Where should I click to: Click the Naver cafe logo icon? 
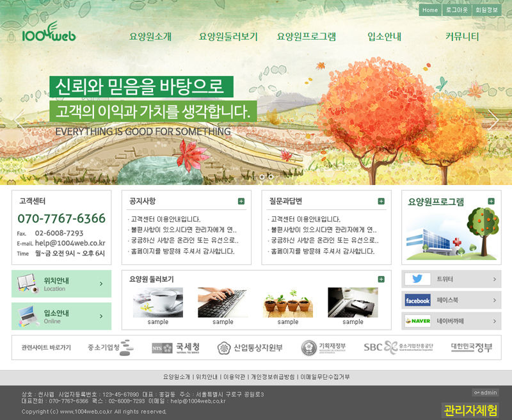417,321
